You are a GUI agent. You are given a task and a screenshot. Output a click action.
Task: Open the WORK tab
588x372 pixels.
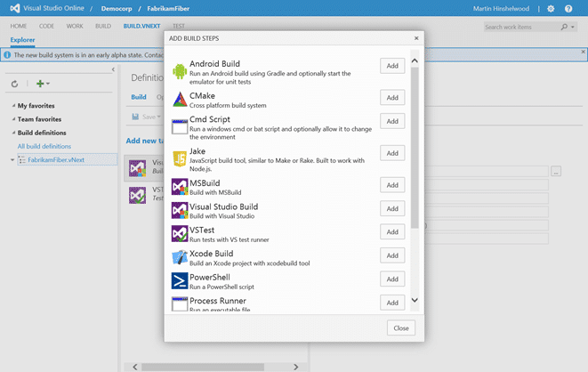pyautogui.click(x=75, y=26)
